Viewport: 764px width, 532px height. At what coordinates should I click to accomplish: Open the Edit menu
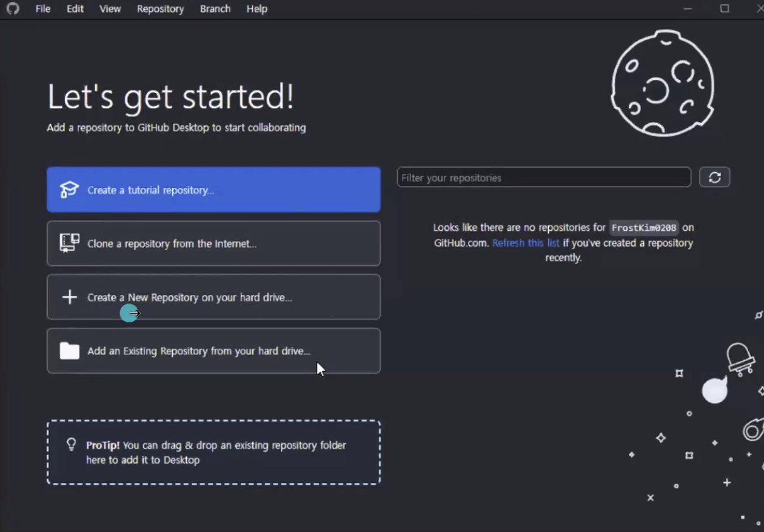click(75, 9)
